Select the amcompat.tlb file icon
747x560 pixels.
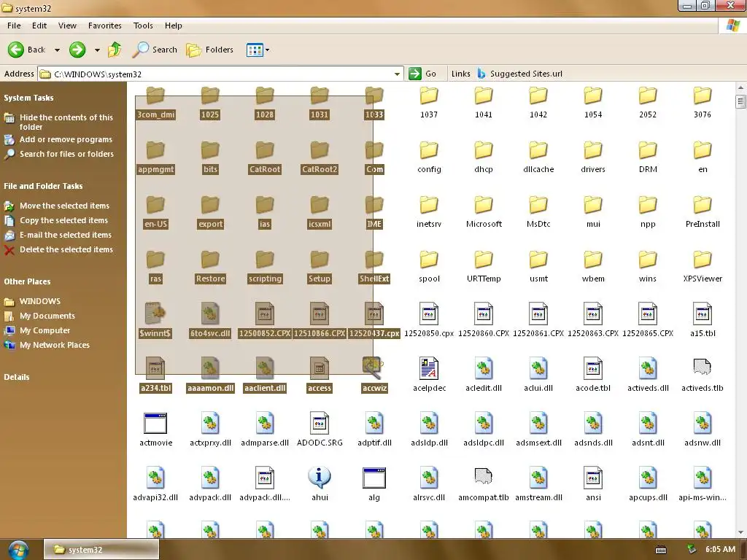click(x=484, y=477)
